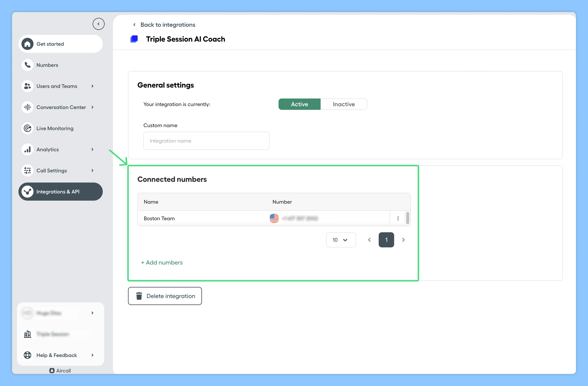Go to next page of connected numbers

[403, 240]
